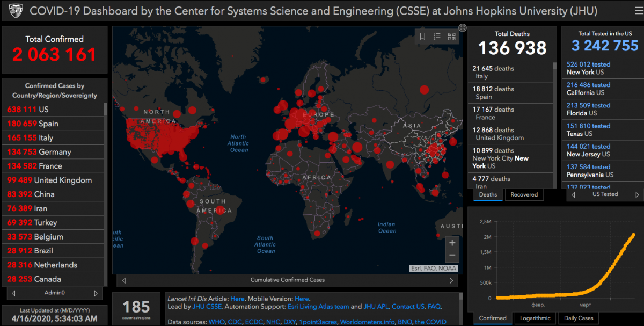Select the Admin0 list label
This screenshot has height=326, width=644.
(x=55, y=293)
